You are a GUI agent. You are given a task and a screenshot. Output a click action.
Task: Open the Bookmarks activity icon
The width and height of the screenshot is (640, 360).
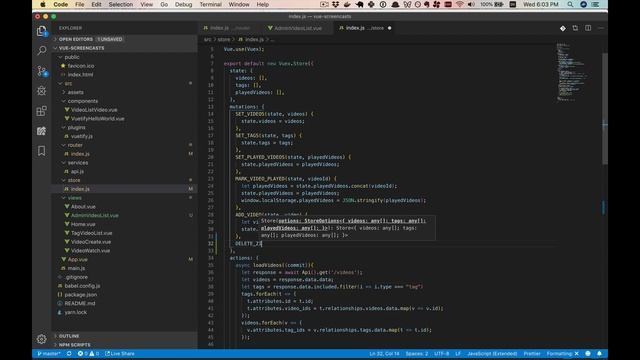(x=42, y=151)
